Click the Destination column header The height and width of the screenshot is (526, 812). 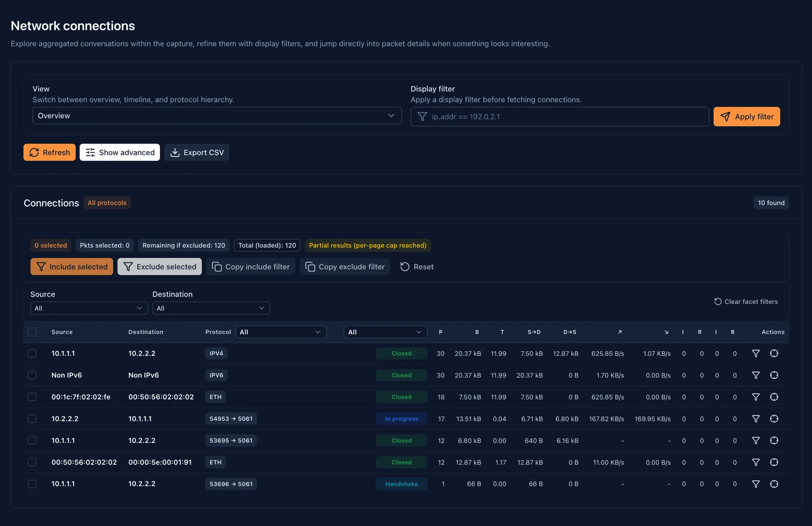[x=146, y=332]
